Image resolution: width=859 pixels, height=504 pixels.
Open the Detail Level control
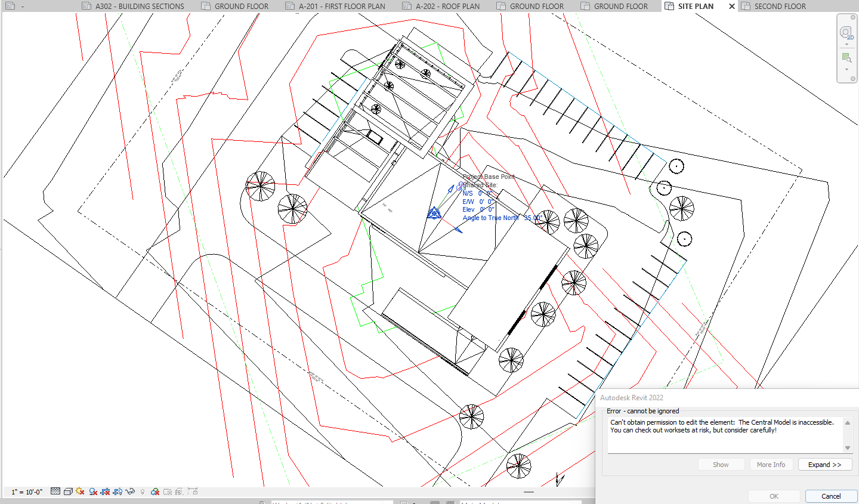55,491
